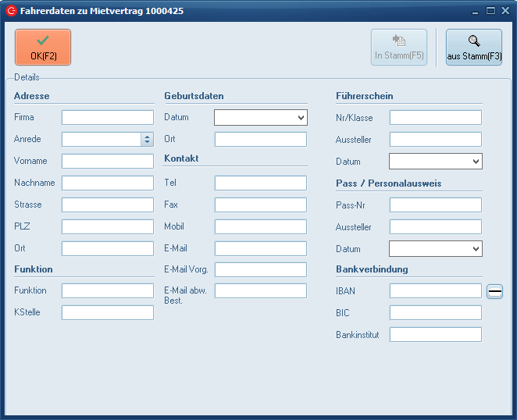Click the Mobil phone field
Image resolution: width=517 pixels, height=420 pixels.
pyautogui.click(x=261, y=226)
